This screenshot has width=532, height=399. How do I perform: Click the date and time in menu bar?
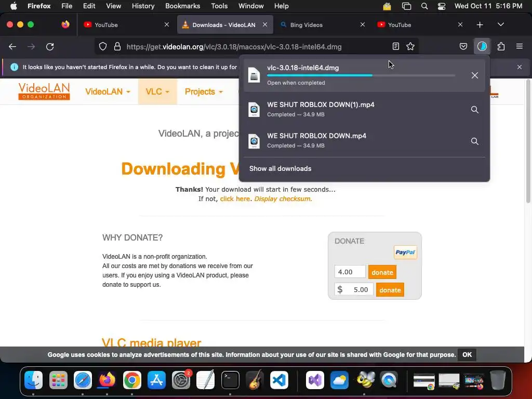(x=488, y=6)
